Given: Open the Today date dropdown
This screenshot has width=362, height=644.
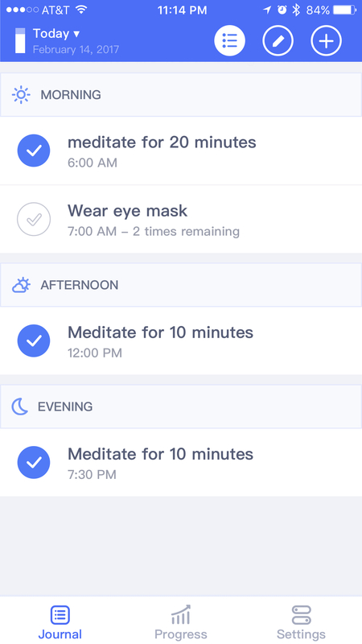Looking at the screenshot, I should [56, 34].
